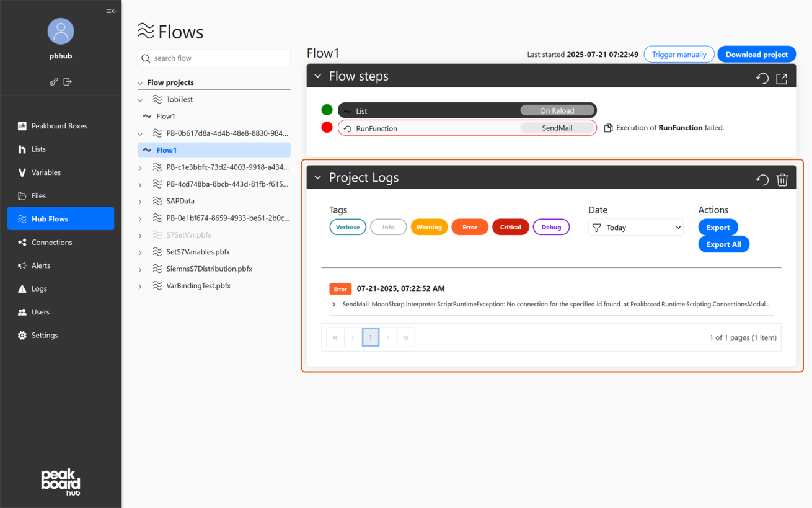
Task: Click the search flow input field
Action: (214, 58)
